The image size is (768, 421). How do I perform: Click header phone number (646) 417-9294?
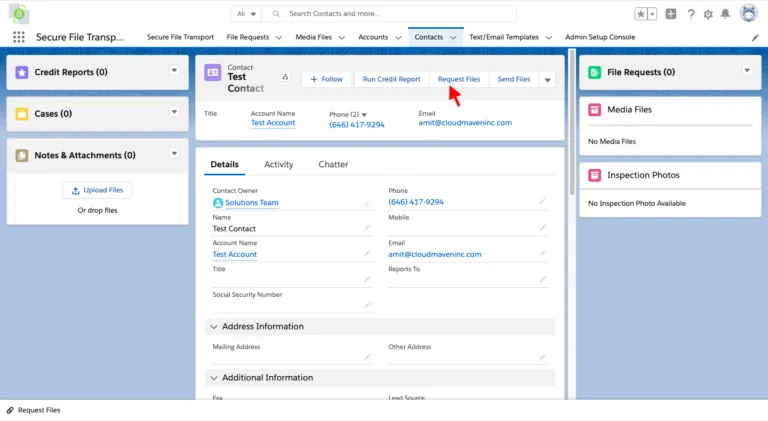[357, 125]
